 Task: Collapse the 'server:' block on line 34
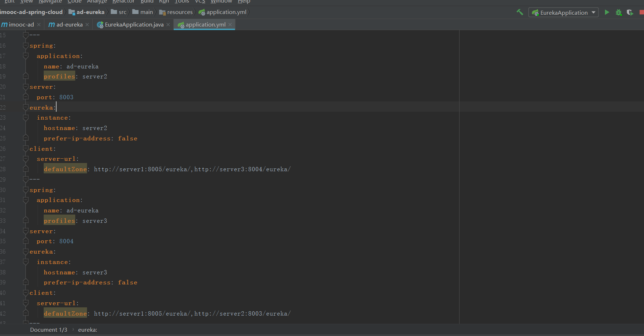point(26,231)
